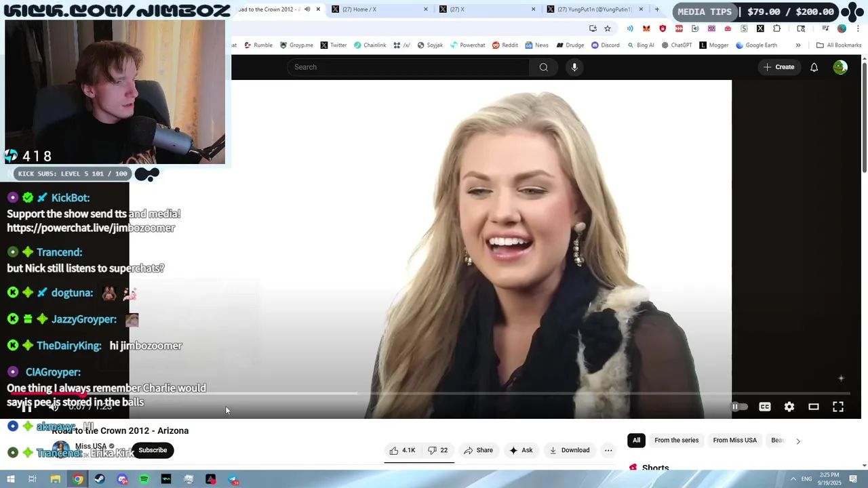Open the more actions ellipsis menu
Screen dimensions: 868x488
[608, 450]
